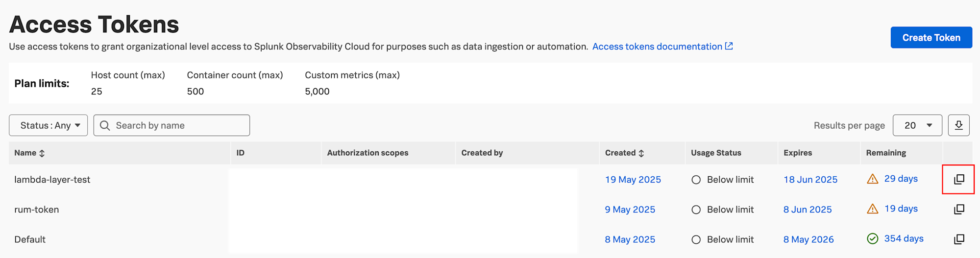Click the Below limit circle for lambda-layer-test
980x258 pixels.
(x=696, y=180)
